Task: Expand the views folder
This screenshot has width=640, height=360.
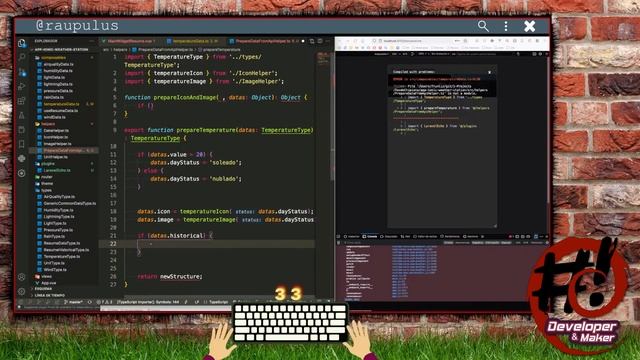Action: coord(47,276)
